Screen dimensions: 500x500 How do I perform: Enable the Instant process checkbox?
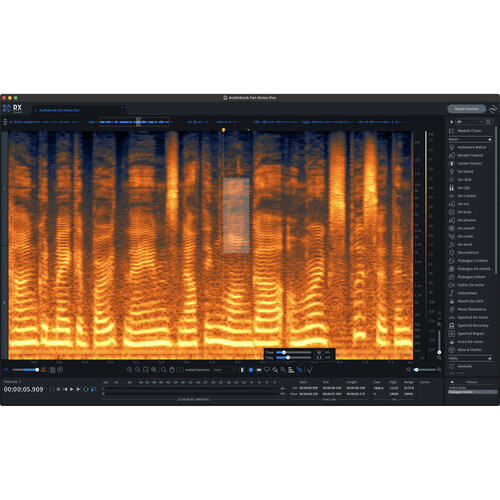coord(182,370)
